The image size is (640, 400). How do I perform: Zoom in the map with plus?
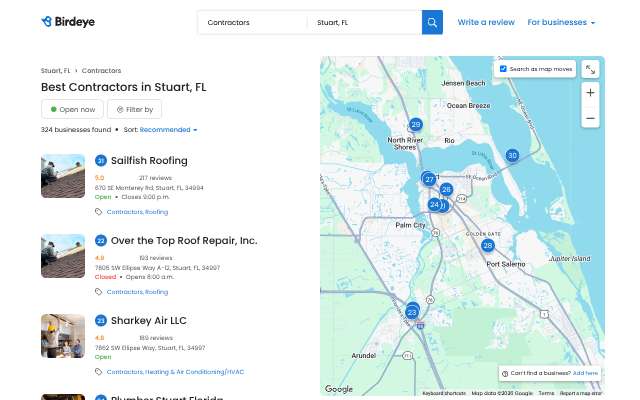tap(590, 93)
